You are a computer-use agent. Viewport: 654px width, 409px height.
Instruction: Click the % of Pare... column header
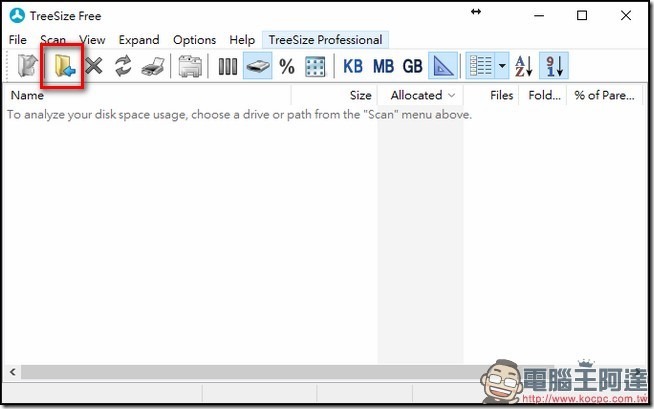tap(604, 95)
